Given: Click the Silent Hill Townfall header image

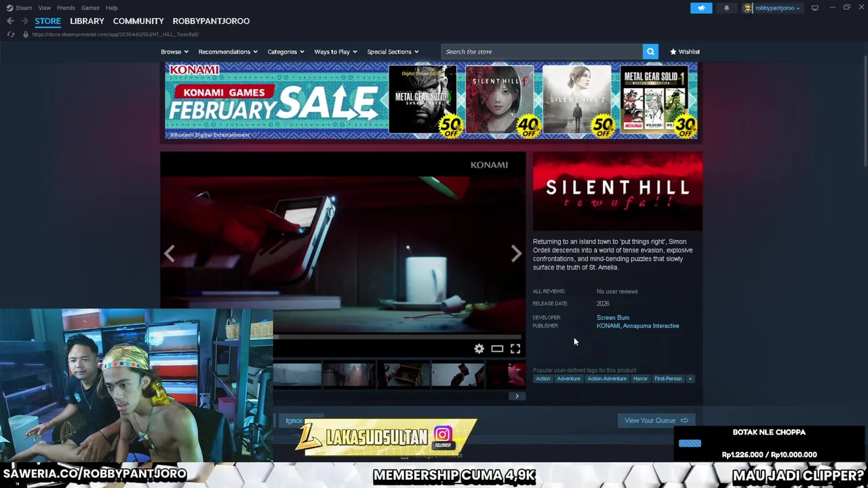Looking at the screenshot, I should pyautogui.click(x=618, y=191).
